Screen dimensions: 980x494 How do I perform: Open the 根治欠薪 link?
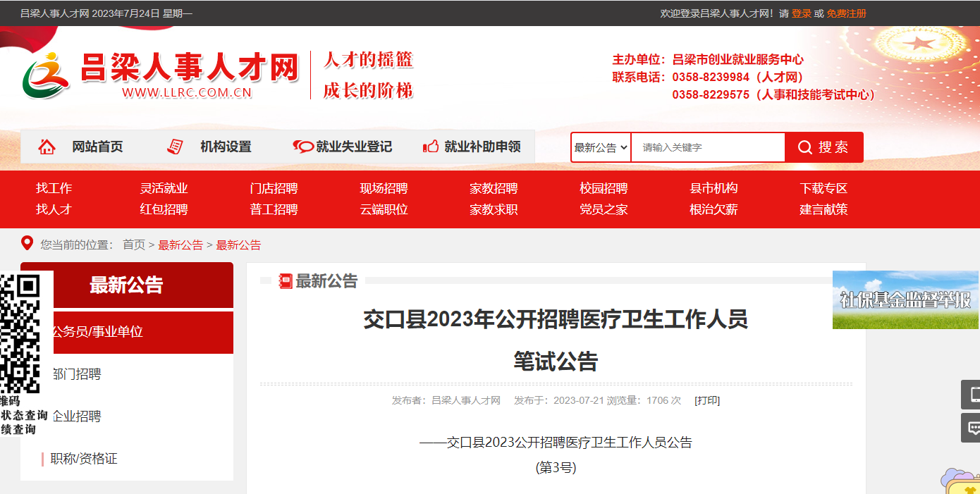714,209
